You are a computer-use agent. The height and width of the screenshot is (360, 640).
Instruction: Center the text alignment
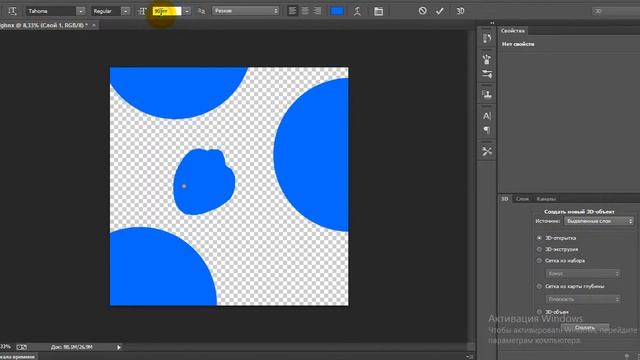tap(305, 11)
